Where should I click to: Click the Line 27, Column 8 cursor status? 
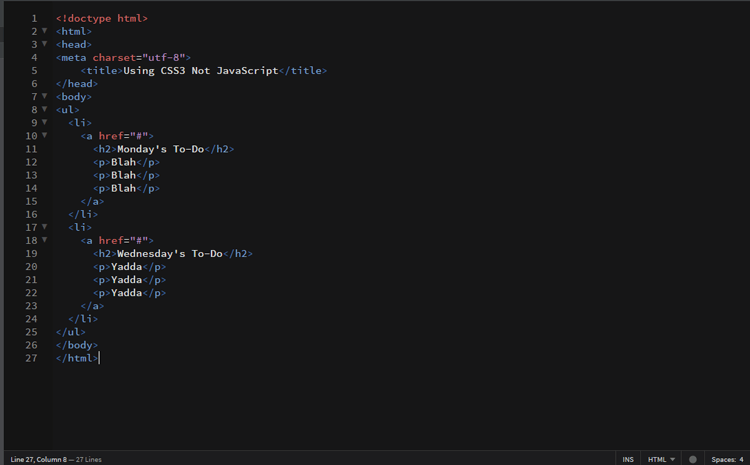pyautogui.click(x=39, y=459)
